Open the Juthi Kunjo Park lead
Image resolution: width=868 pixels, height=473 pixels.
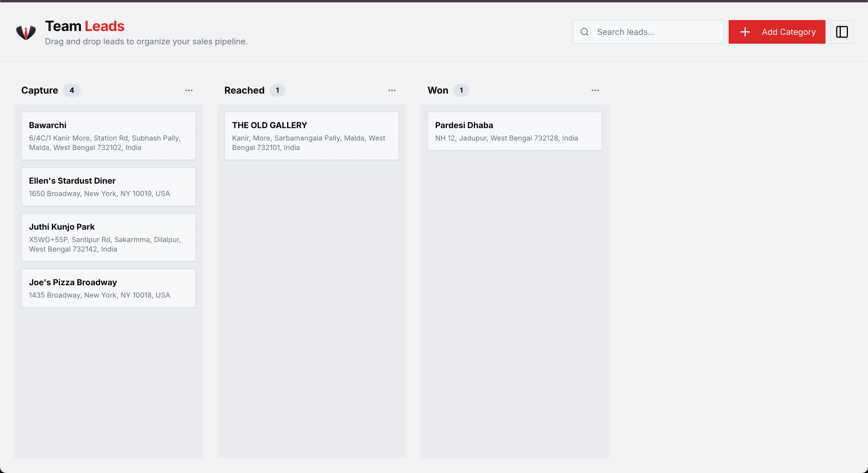[x=109, y=237]
